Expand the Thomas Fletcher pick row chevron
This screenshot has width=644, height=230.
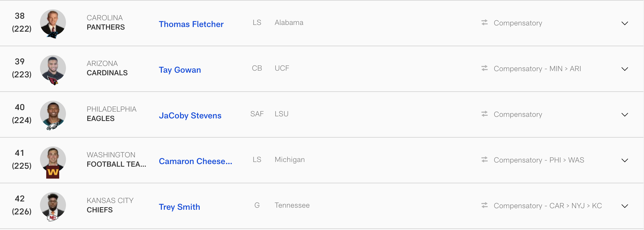[x=625, y=23]
